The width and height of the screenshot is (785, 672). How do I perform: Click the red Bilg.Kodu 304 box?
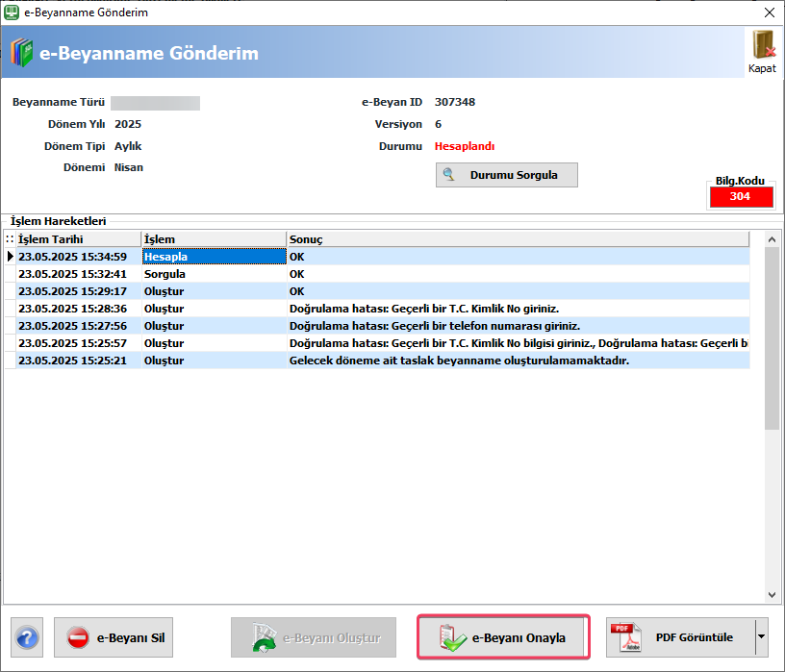point(741,196)
